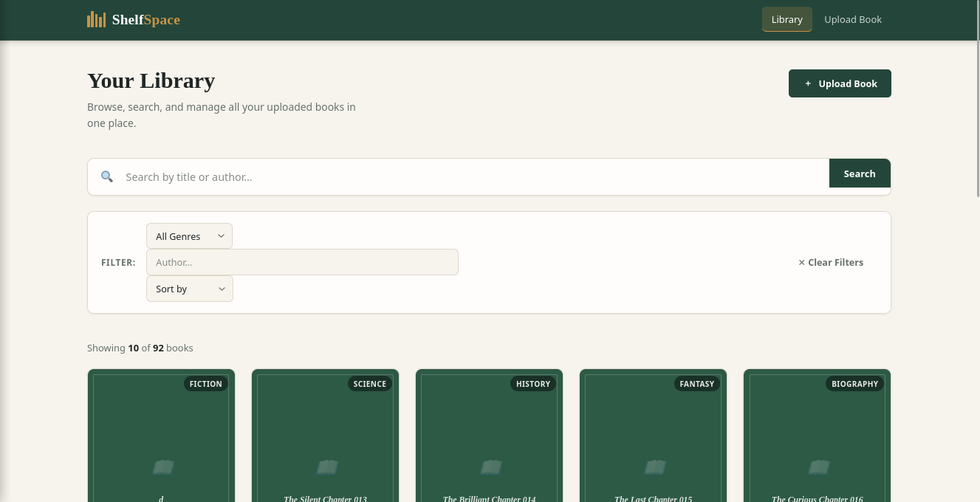The image size is (980, 502).
Task: Focus the title or author search field
Action: click(x=473, y=177)
